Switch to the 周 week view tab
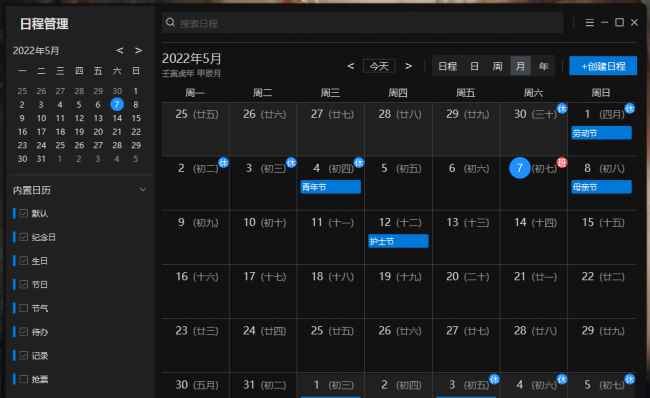 (x=497, y=66)
